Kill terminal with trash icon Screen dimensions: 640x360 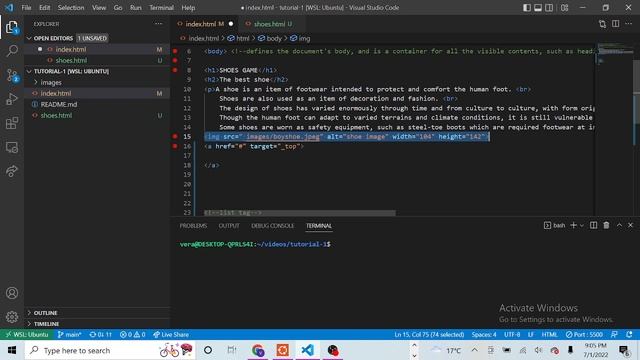[606, 225]
